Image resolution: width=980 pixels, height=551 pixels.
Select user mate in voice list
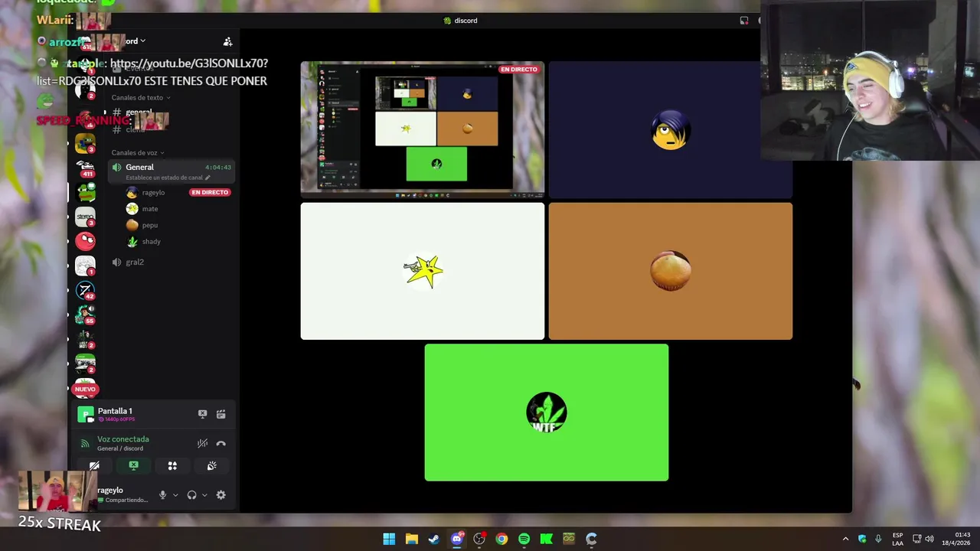pos(150,209)
